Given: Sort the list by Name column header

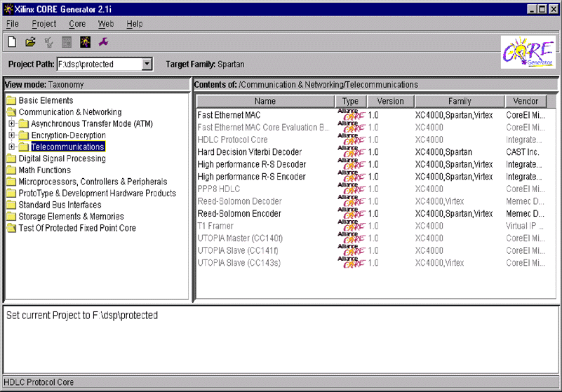Looking at the screenshot, I should [x=265, y=102].
